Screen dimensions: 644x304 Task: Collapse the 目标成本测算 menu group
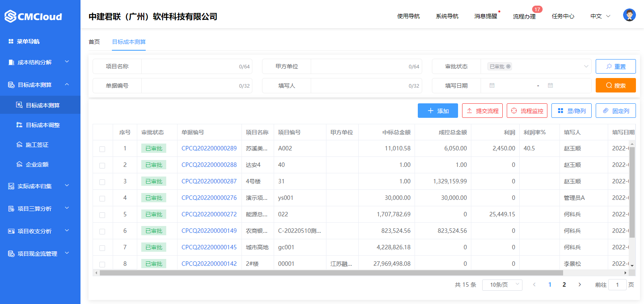[67, 84]
